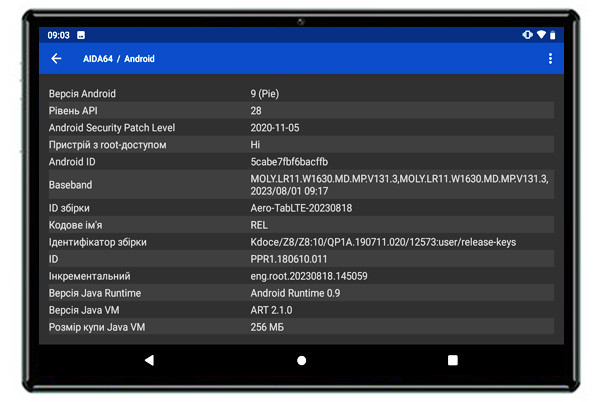Select the API level value 28
Screen dimensions: 600x402
(256, 111)
